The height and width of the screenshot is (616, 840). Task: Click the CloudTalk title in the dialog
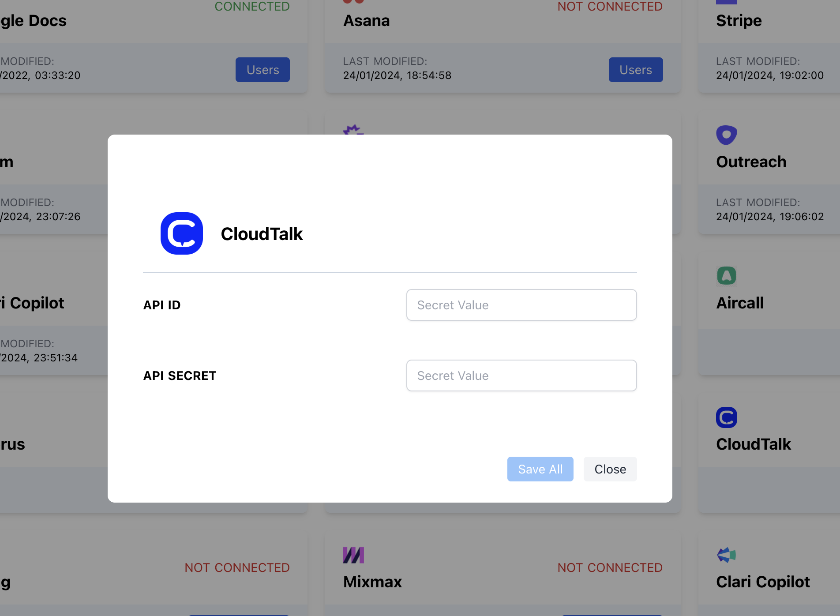coord(262,234)
